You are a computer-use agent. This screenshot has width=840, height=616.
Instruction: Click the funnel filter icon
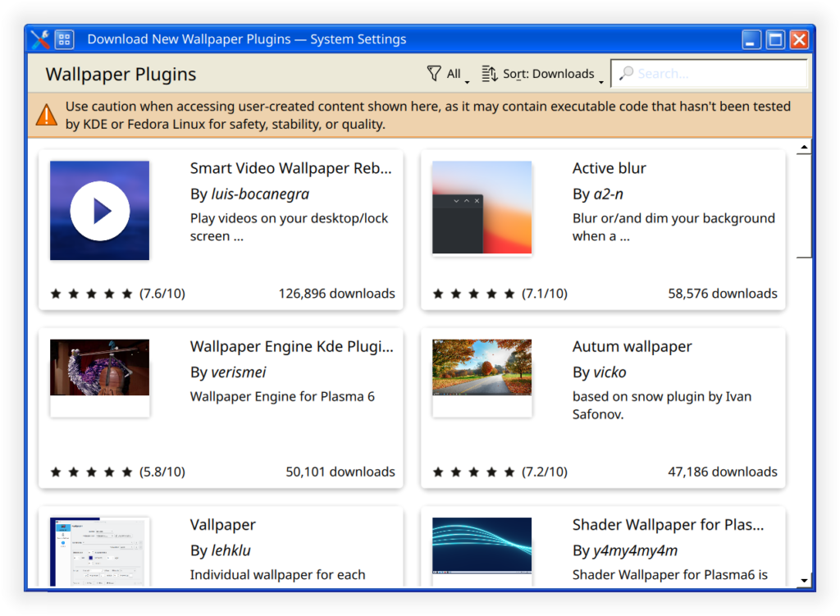pos(434,73)
